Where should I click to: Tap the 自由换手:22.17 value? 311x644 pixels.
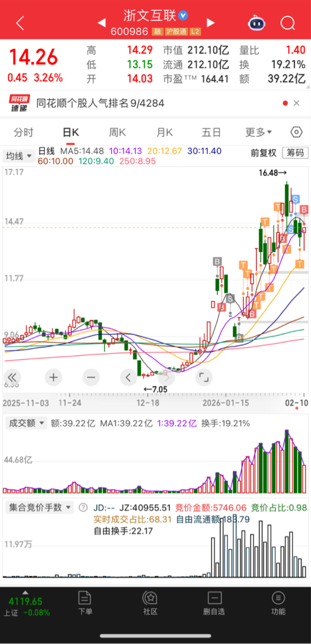[123, 531]
